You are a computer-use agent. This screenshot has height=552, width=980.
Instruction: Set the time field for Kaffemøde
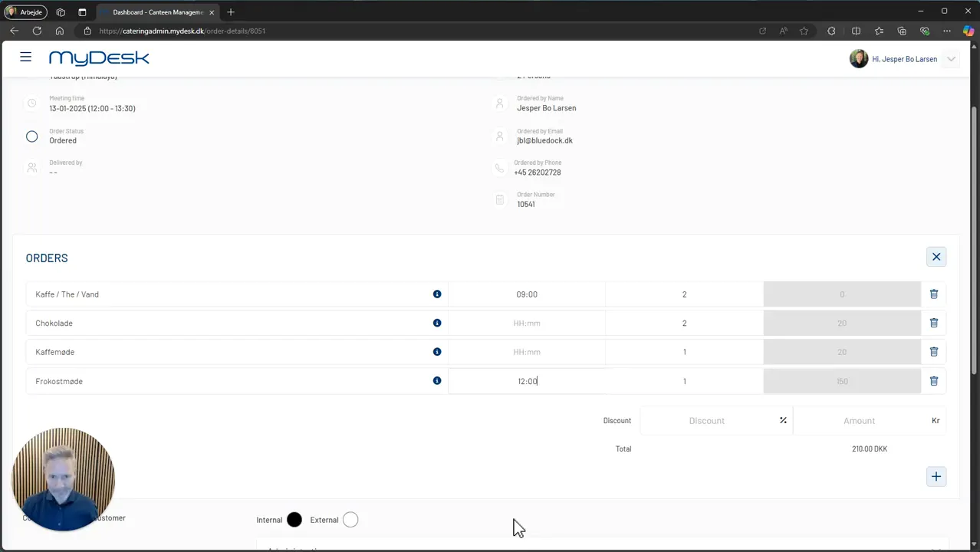527,352
